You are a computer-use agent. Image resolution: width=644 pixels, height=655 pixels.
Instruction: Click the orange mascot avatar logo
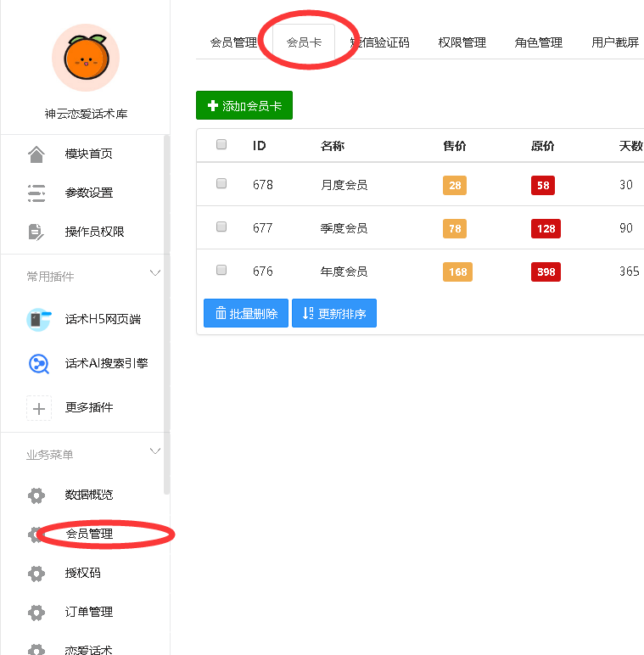86,58
